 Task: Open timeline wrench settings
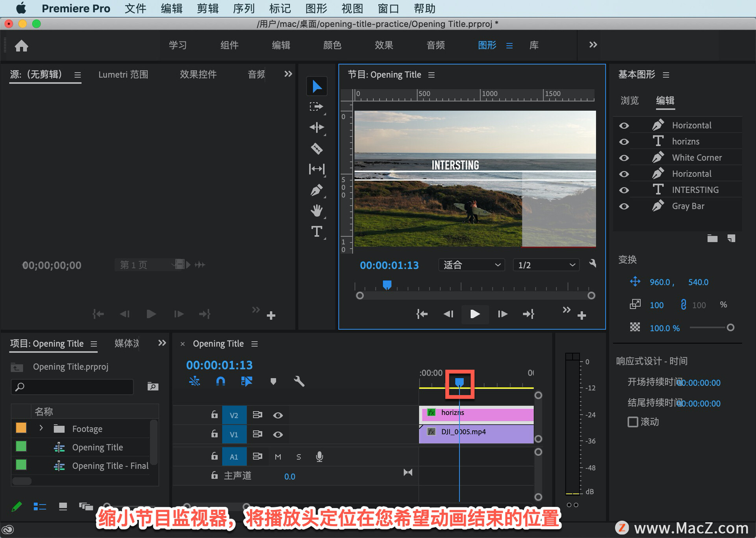point(299,381)
